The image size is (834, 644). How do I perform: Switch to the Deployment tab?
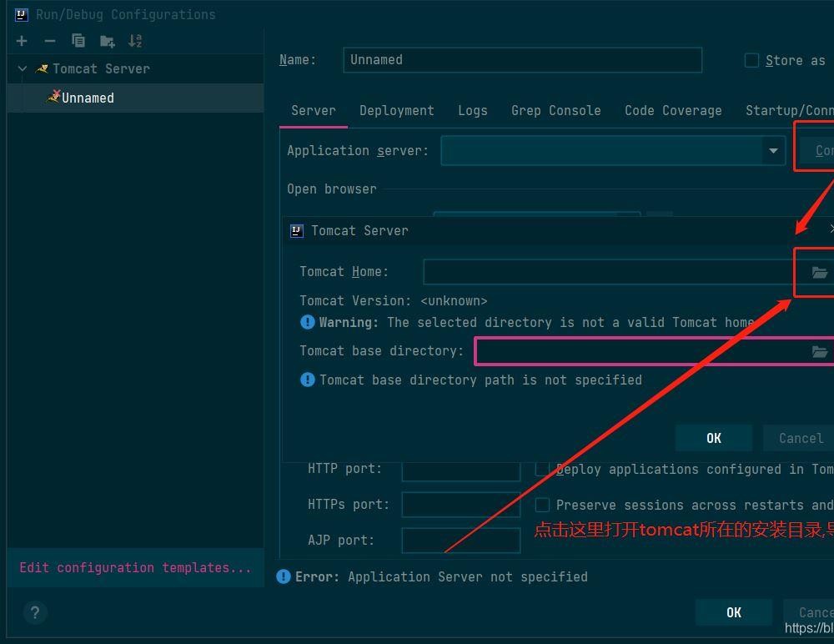click(x=396, y=111)
